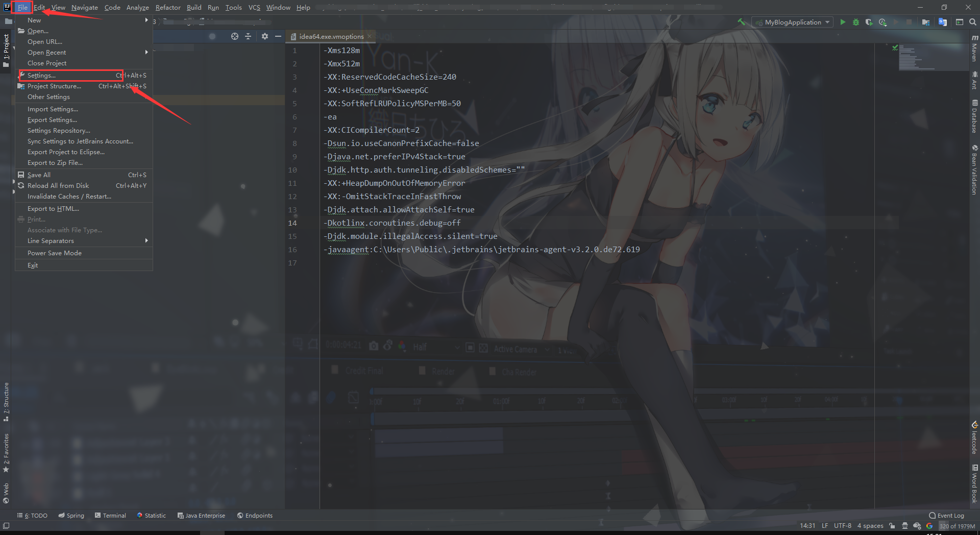The image size is (980, 535).
Task: Choose Reload All from Disk
Action: point(84,186)
